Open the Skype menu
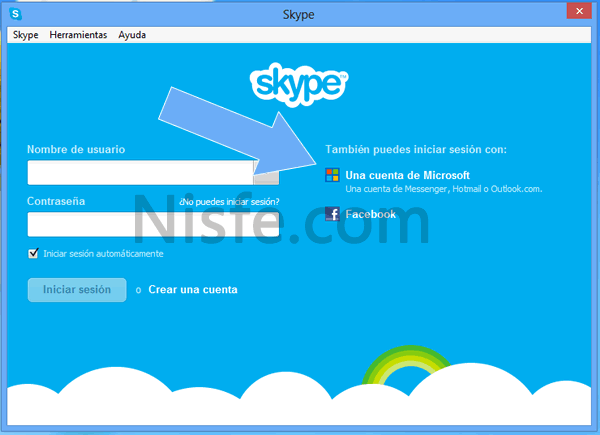This screenshot has width=600, height=435. [26, 35]
